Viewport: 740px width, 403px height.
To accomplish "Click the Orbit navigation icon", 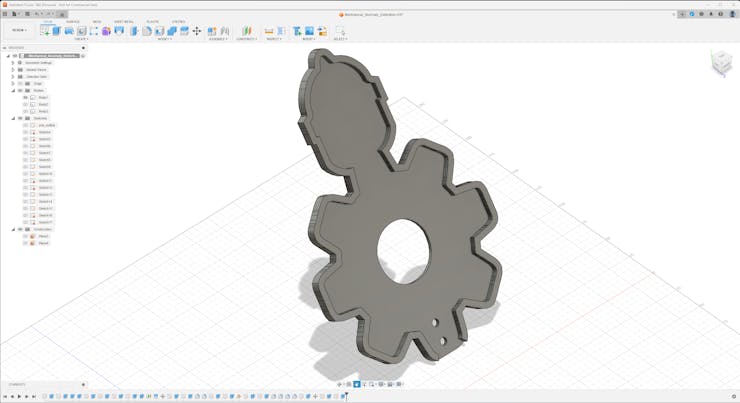I will point(339,385).
